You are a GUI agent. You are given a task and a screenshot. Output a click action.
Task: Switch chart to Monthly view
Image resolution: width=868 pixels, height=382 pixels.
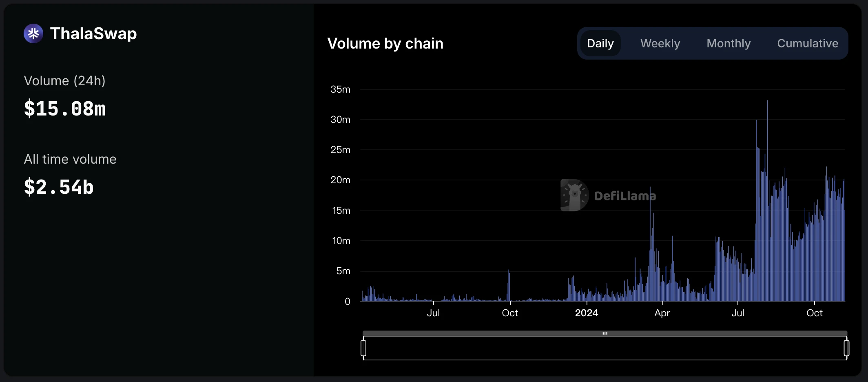[728, 43]
